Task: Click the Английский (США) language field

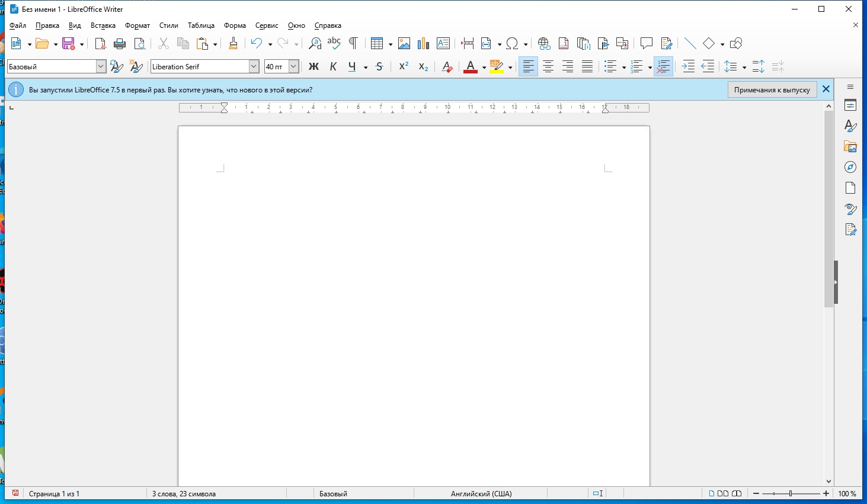Action: pyautogui.click(x=481, y=493)
